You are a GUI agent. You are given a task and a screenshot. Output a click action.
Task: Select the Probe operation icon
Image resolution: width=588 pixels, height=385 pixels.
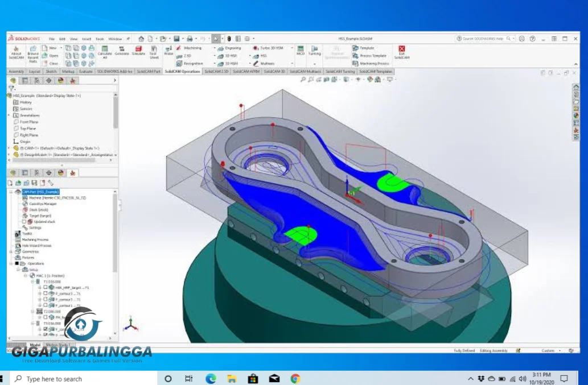click(168, 51)
